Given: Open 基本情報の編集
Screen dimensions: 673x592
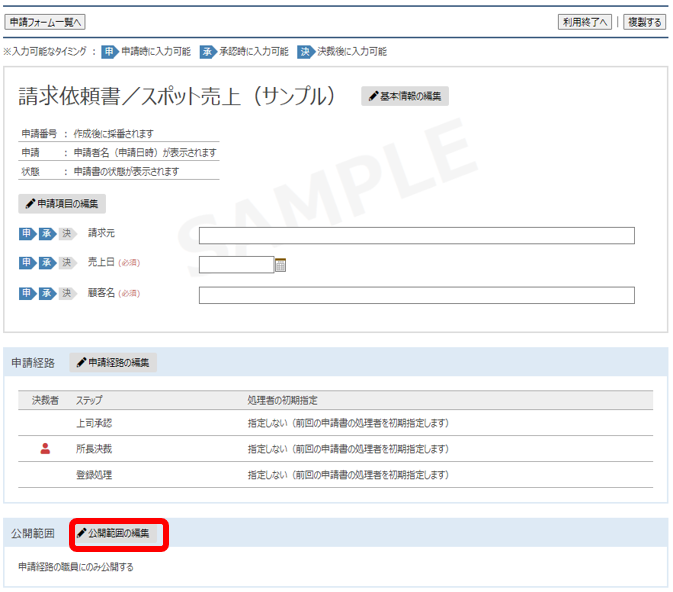Looking at the screenshot, I should point(405,96).
